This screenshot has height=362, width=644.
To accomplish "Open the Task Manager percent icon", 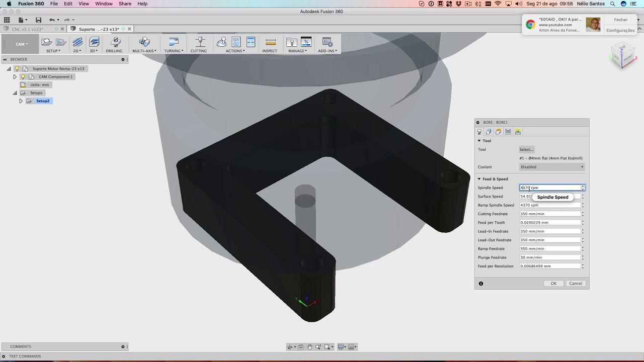I will [306, 42].
